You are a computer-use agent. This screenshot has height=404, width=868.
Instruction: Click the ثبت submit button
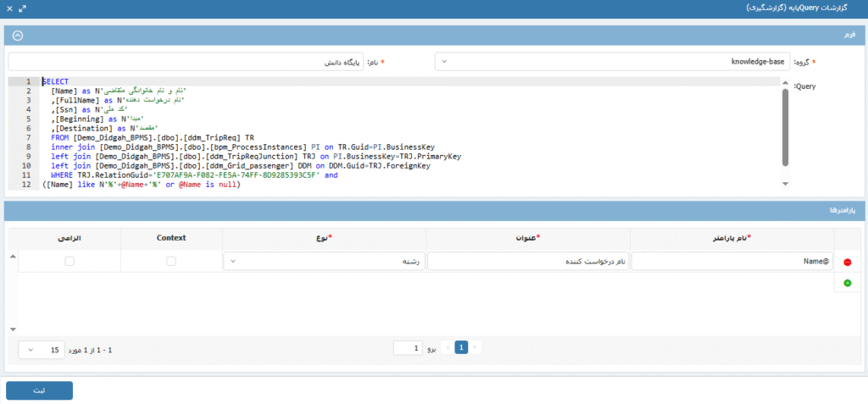pos(39,390)
